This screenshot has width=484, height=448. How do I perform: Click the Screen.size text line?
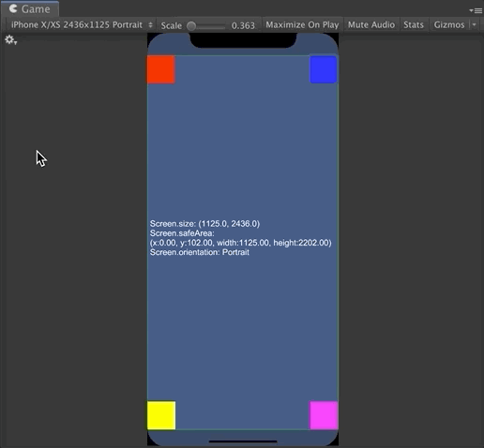click(204, 224)
